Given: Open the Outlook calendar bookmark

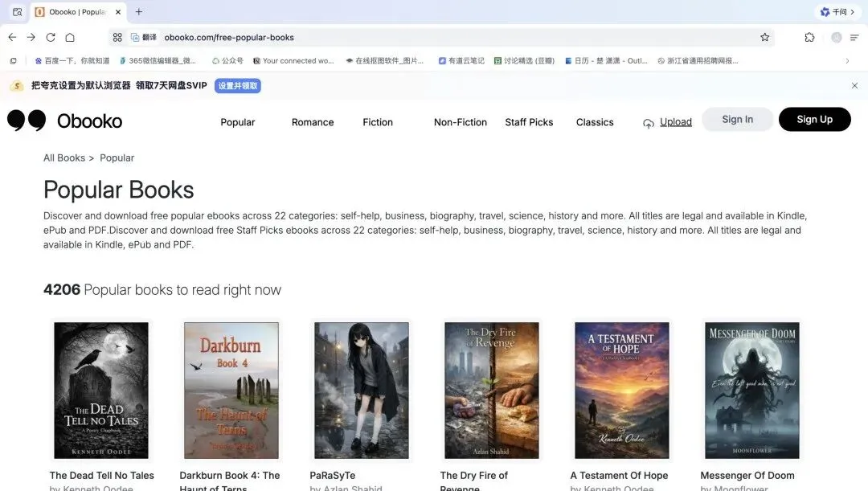Looking at the screenshot, I should [606, 61].
